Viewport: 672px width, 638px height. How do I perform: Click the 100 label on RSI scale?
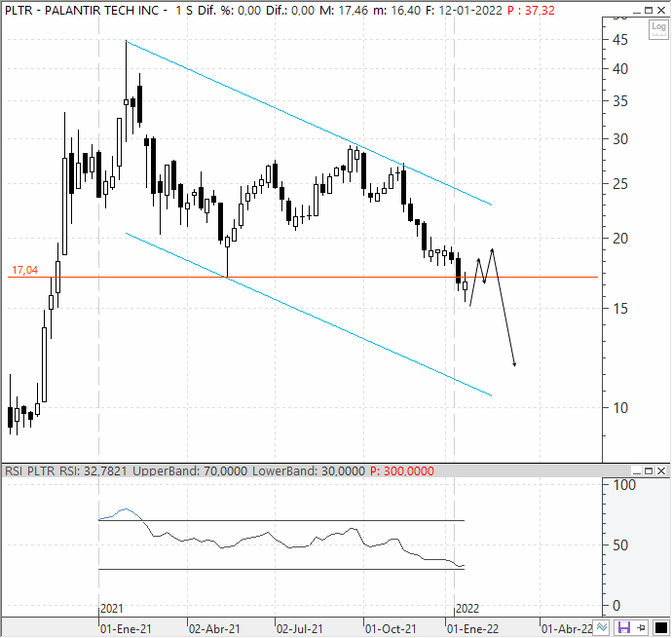[624, 485]
